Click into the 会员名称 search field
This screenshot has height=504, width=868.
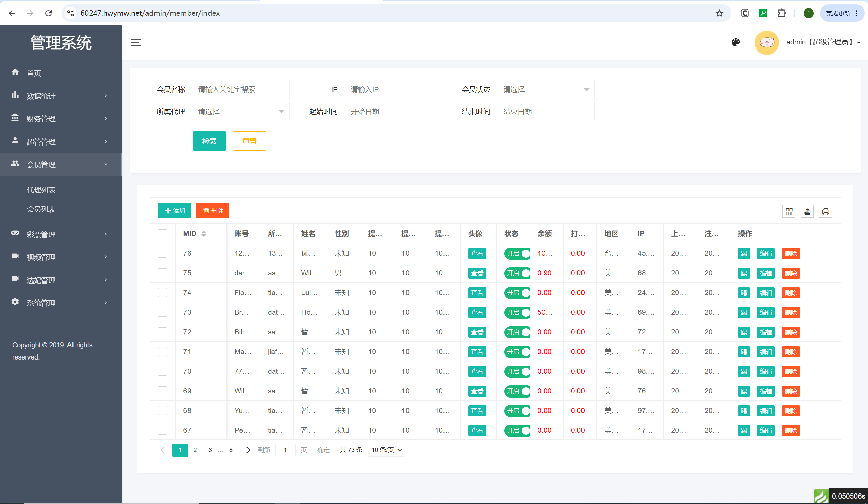coord(241,90)
